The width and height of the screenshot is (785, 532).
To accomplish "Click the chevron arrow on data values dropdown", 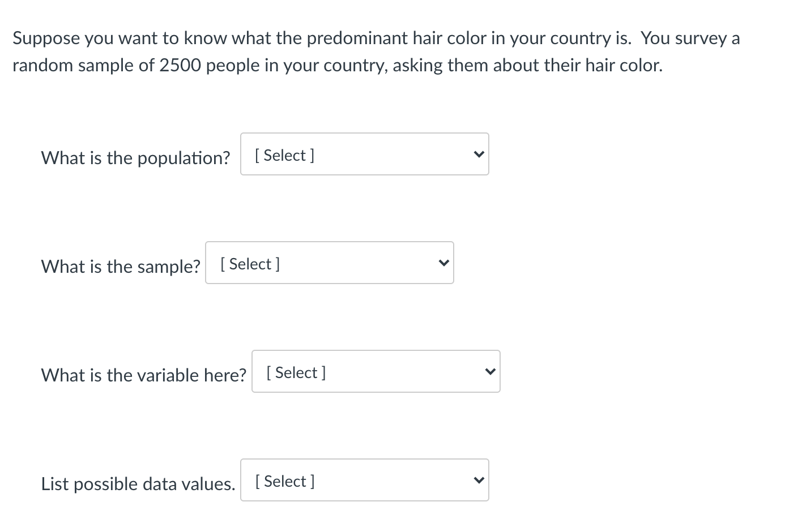I will pos(479,480).
